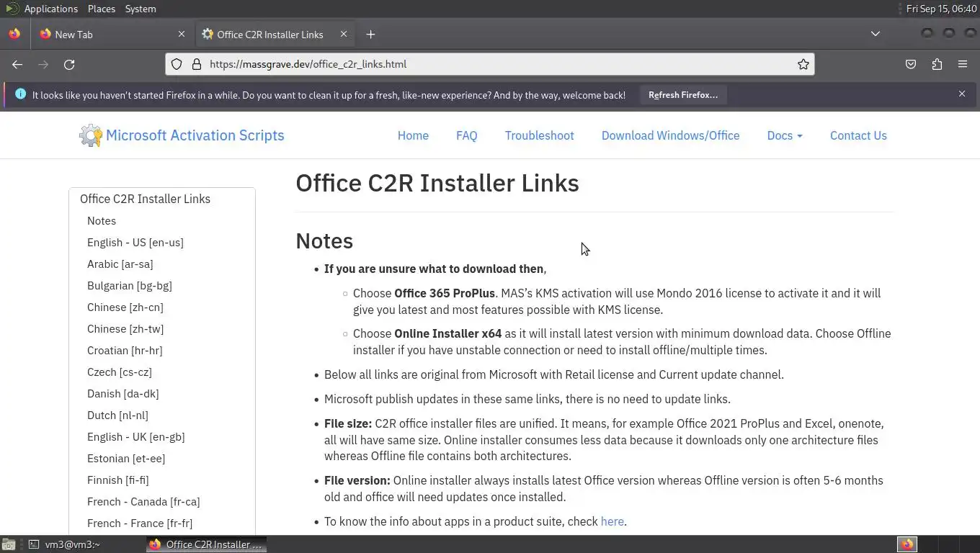Bookmark this page with the star icon
The image size is (980, 553).
[803, 64]
